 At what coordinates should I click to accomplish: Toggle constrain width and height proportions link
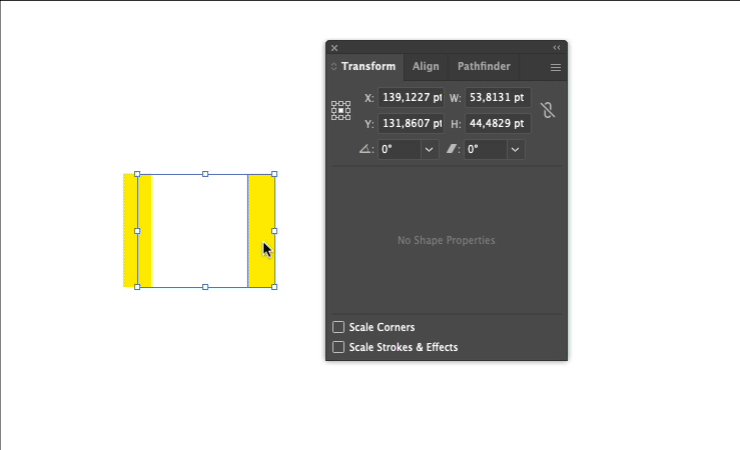point(547,110)
